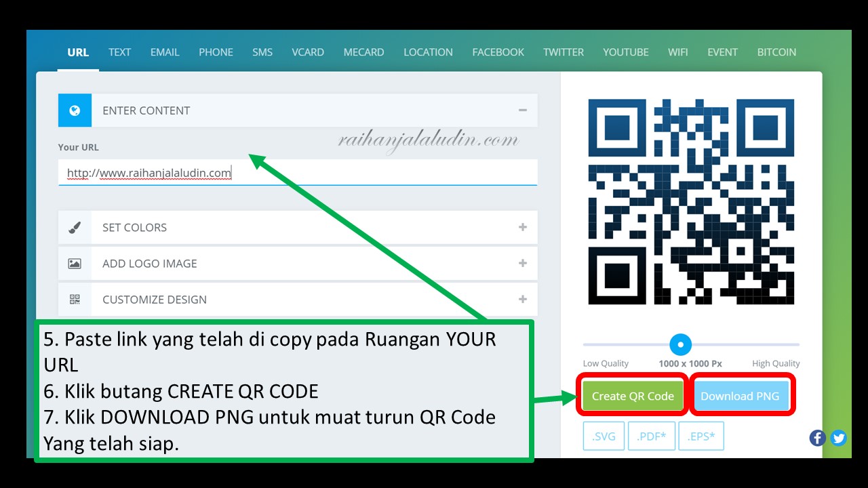Download the QR code as .PDF*
This screenshot has width=868, height=488.
[652, 436]
